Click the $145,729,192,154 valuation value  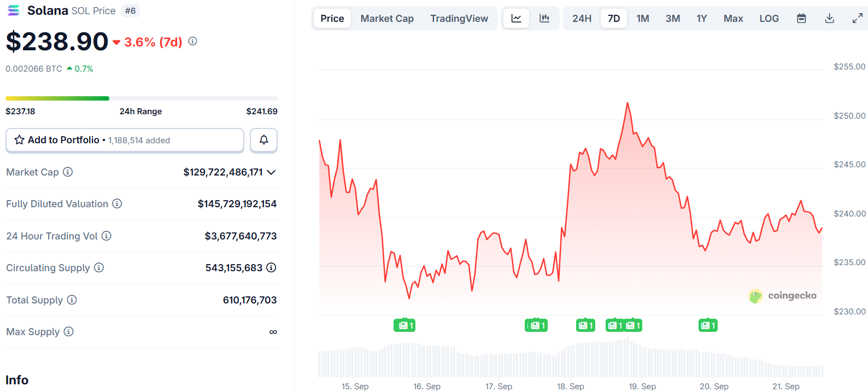pos(237,204)
